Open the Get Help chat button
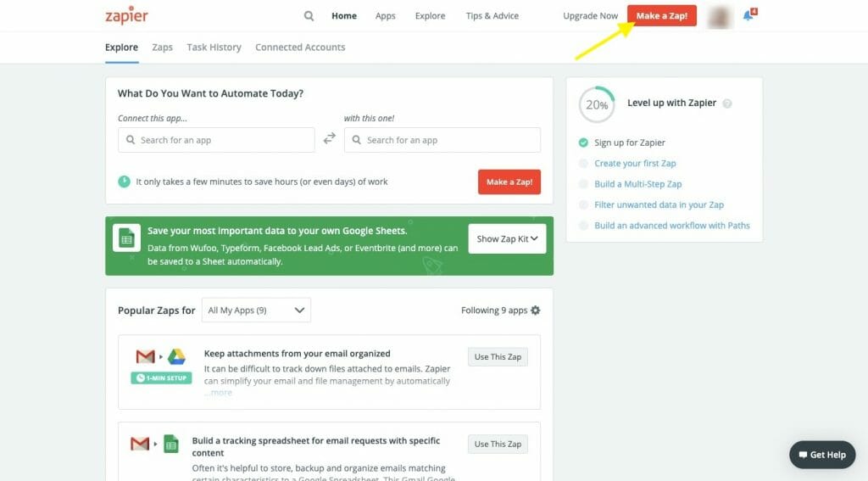Image resolution: width=868 pixels, height=481 pixels. point(822,455)
